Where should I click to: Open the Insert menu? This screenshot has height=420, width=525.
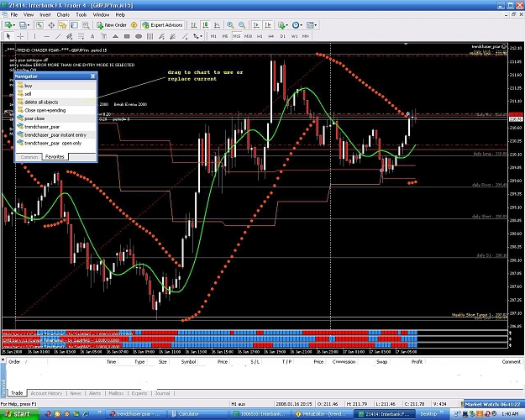(x=45, y=15)
